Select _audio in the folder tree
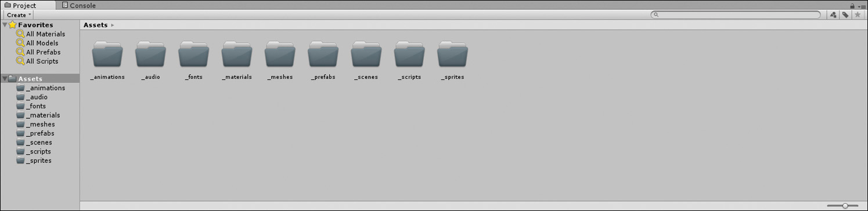This screenshot has height=211, width=868. pyautogui.click(x=32, y=97)
